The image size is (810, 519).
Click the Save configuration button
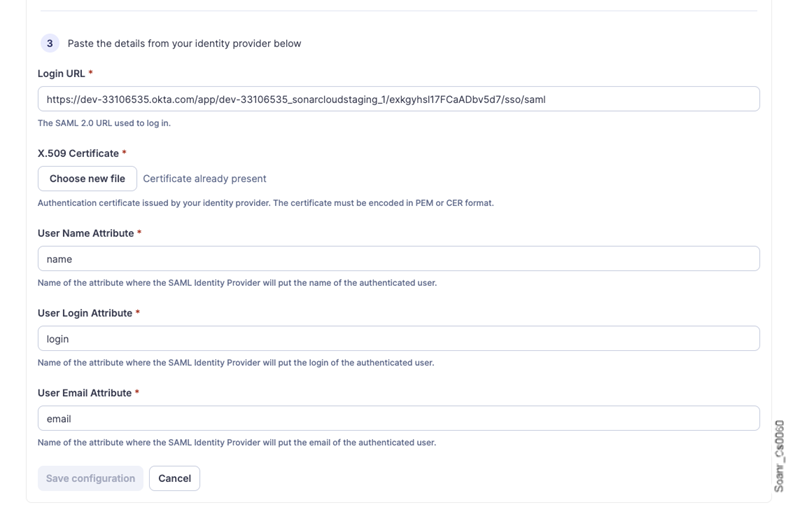(x=90, y=479)
